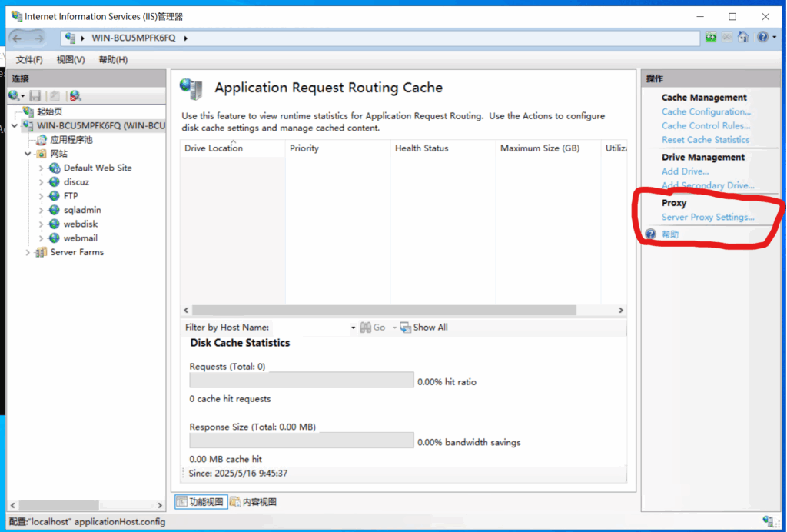
Task: Click the delete connection icon in connections toolbar
Action: pyautogui.click(x=75, y=95)
